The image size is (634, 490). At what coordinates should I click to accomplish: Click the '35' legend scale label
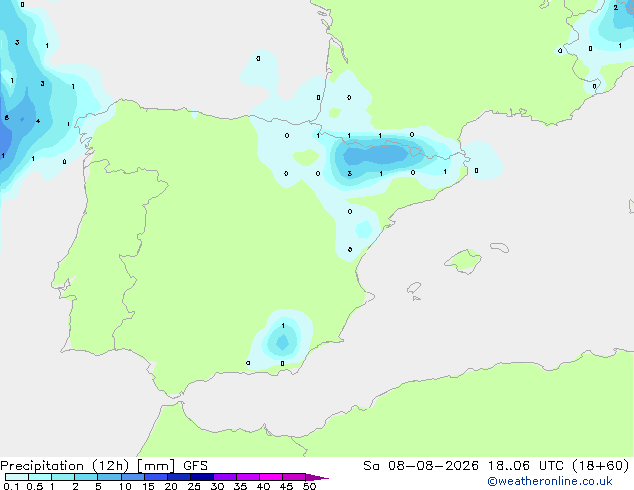point(240,486)
